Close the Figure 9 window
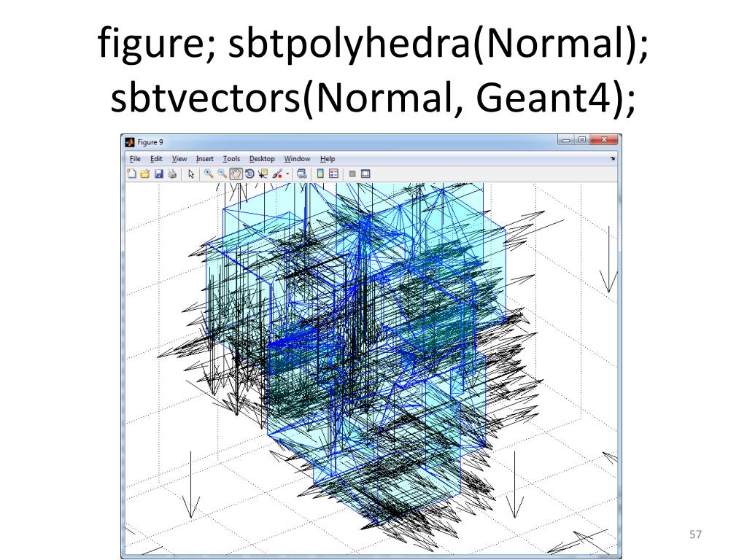Screen dimensions: 747x560 (604, 140)
